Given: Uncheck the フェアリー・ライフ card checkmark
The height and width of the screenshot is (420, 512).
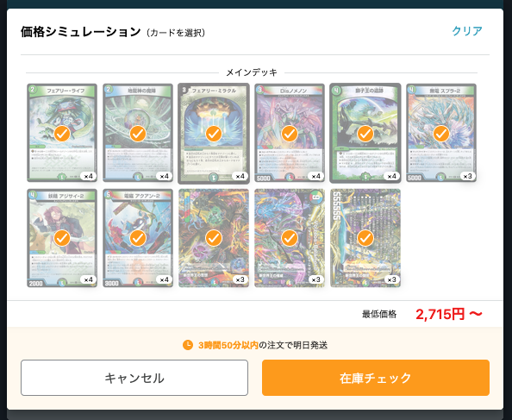Looking at the screenshot, I should (x=62, y=134).
